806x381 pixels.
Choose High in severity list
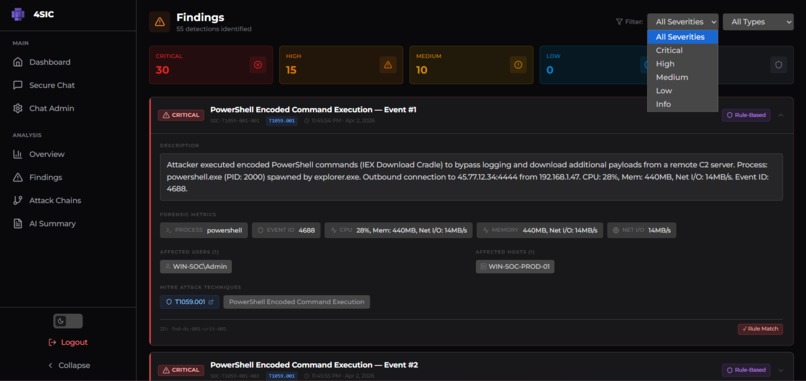(682, 64)
